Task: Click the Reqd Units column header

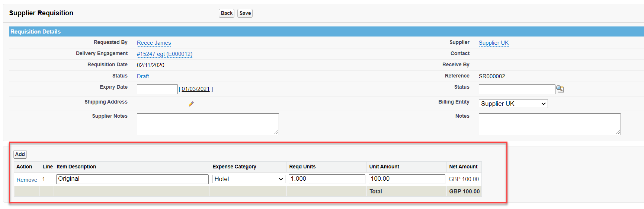Action: coord(302,167)
